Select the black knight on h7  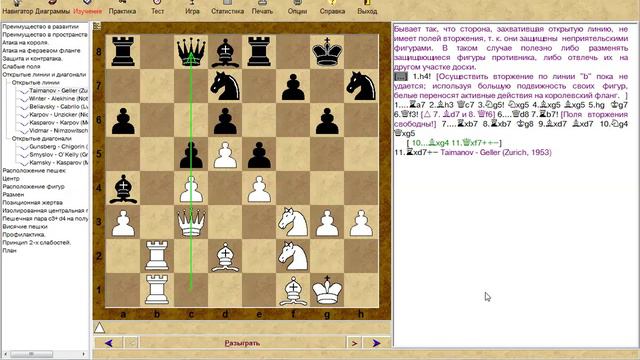tap(361, 86)
